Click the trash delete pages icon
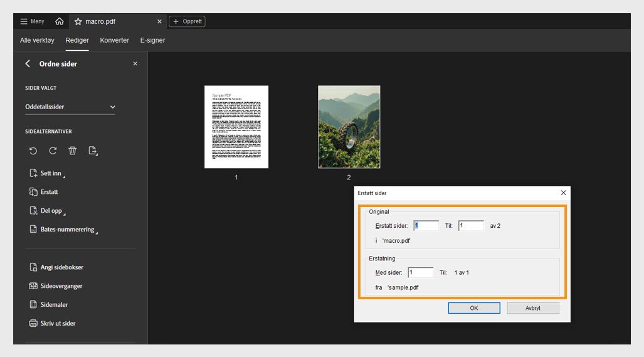644x357 pixels. [x=73, y=151]
